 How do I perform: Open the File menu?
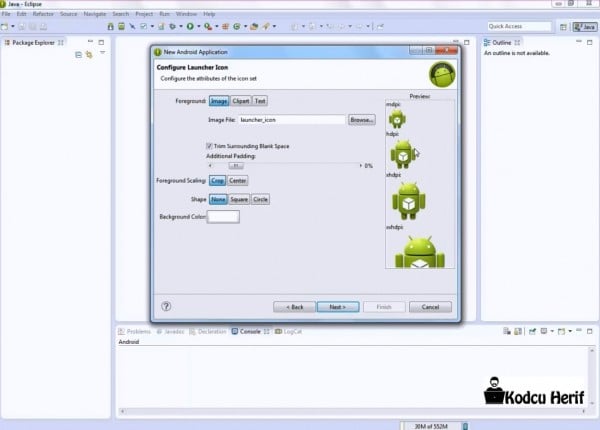pos(6,14)
